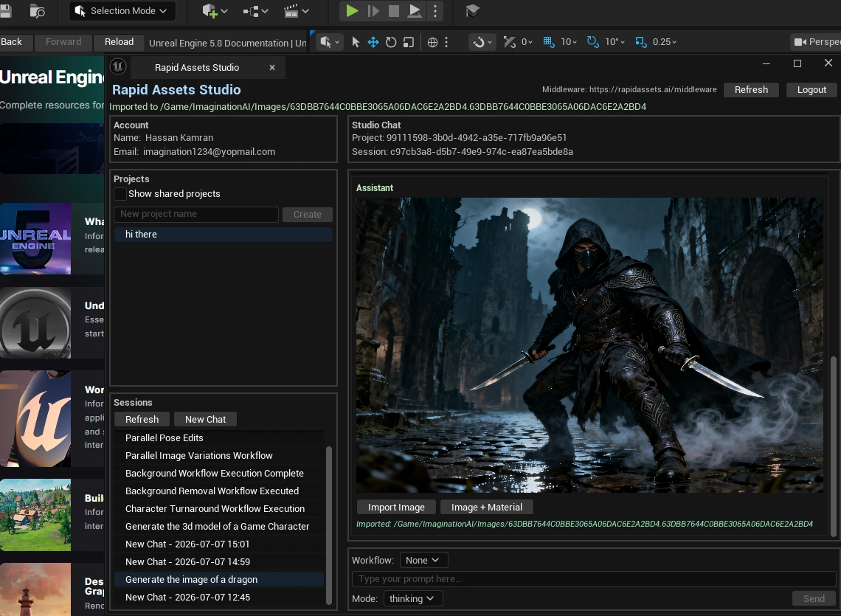Image resolution: width=841 pixels, height=616 pixels.
Task: Select the 'hi there' project
Action: 223,235
